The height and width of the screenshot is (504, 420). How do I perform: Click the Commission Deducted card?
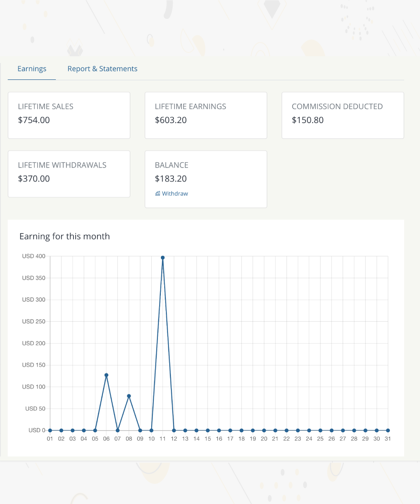click(x=343, y=115)
